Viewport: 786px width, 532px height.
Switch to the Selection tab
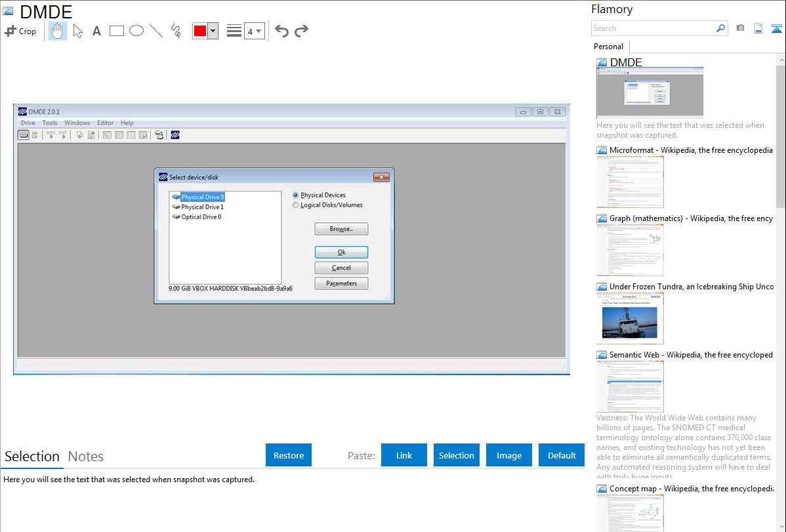[x=32, y=457]
